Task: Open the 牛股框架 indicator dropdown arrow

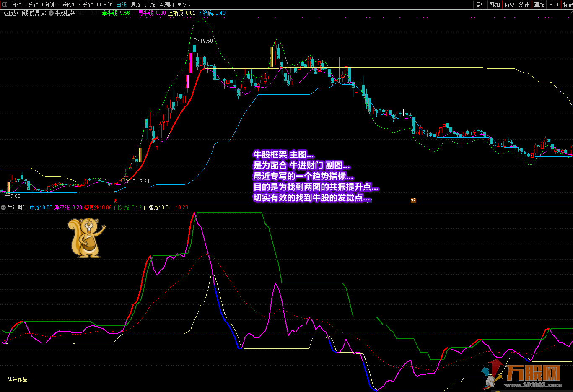Action: click(x=51, y=13)
